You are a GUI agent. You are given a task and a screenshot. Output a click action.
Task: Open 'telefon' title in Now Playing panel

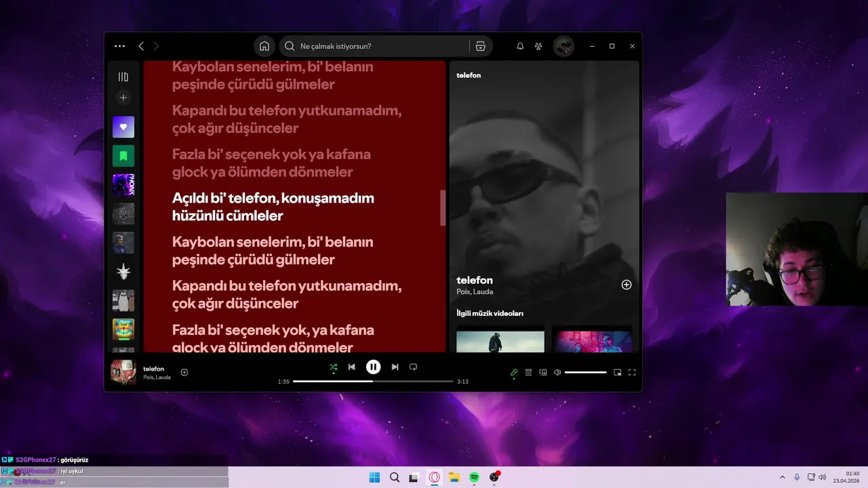coord(475,280)
